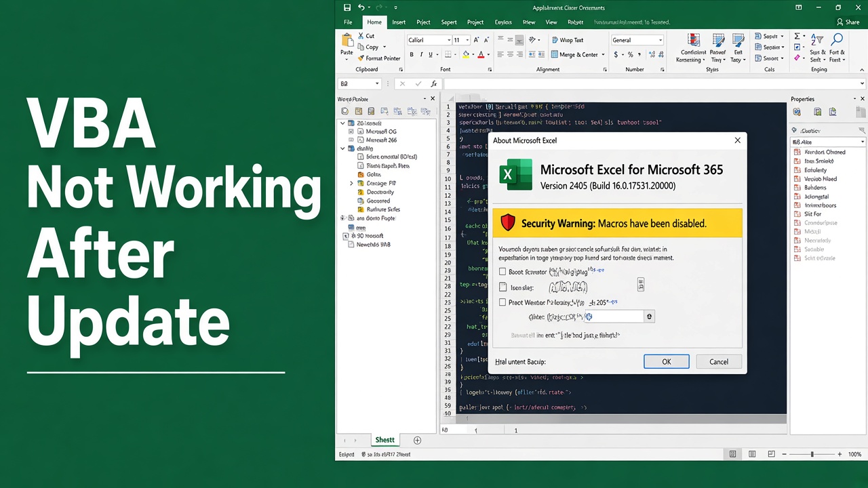Click the Fill Color yellow bucket

[466, 55]
